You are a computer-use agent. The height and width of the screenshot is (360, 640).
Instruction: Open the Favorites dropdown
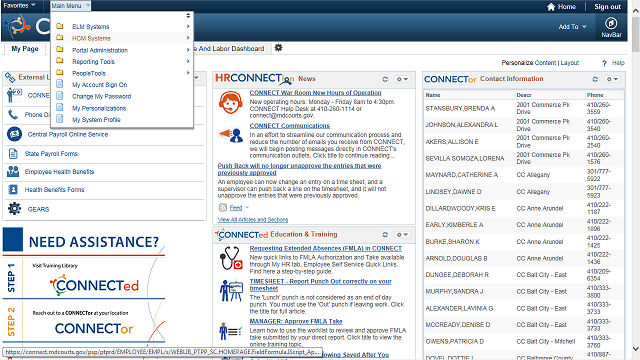click(20, 6)
